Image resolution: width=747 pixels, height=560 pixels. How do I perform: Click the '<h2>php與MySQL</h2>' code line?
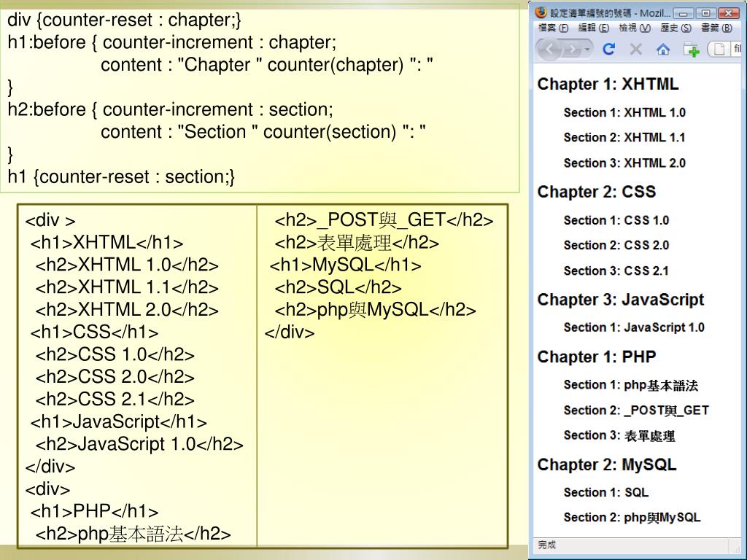376,310
